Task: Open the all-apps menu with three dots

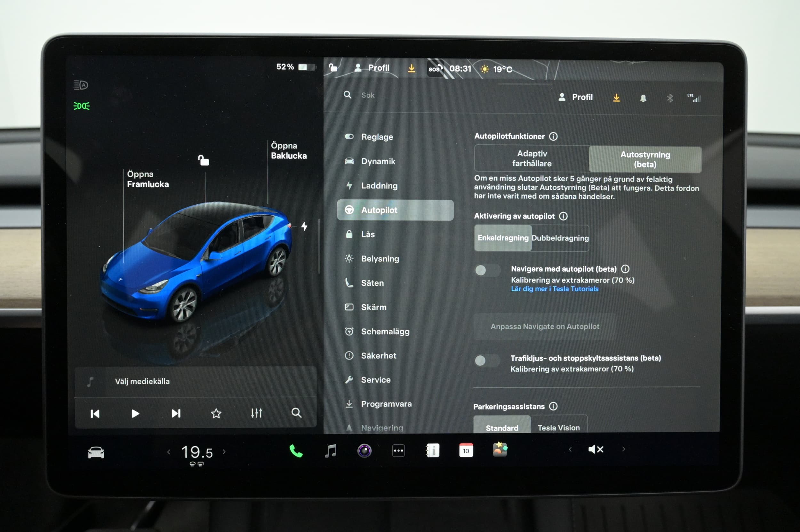Action: tap(398, 451)
